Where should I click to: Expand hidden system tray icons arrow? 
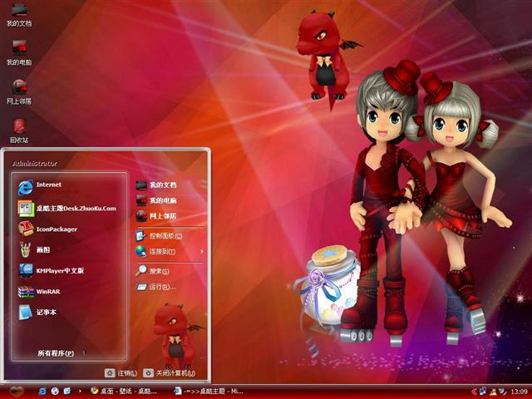[x=475, y=392]
